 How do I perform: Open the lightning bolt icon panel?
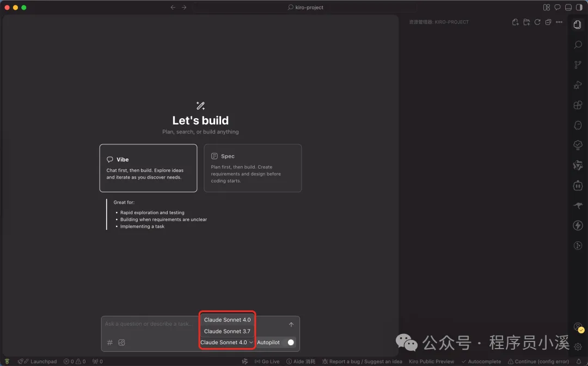click(x=578, y=225)
